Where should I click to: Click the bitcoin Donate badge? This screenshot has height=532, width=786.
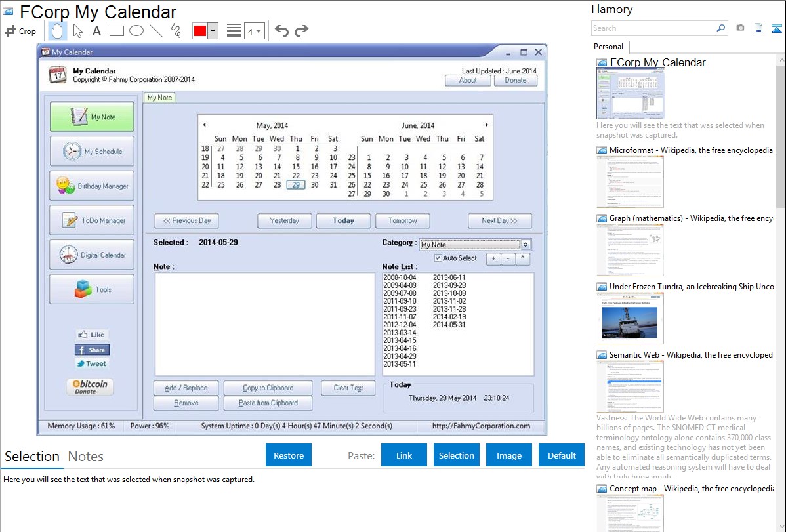[90, 386]
